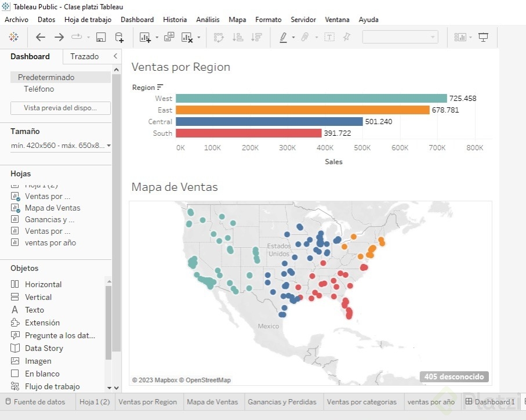Click the sort ascending icon
The width and height of the screenshot is (526, 420).
238,37
